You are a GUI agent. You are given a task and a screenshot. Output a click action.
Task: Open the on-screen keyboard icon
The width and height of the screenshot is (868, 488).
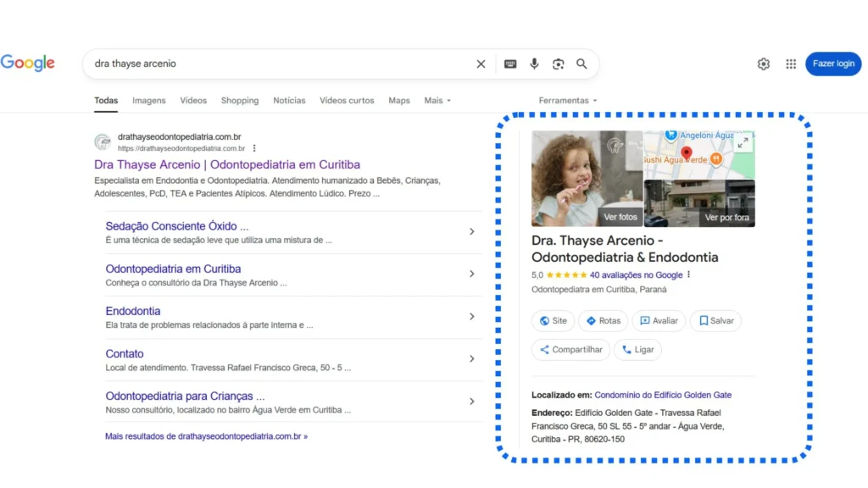click(510, 64)
